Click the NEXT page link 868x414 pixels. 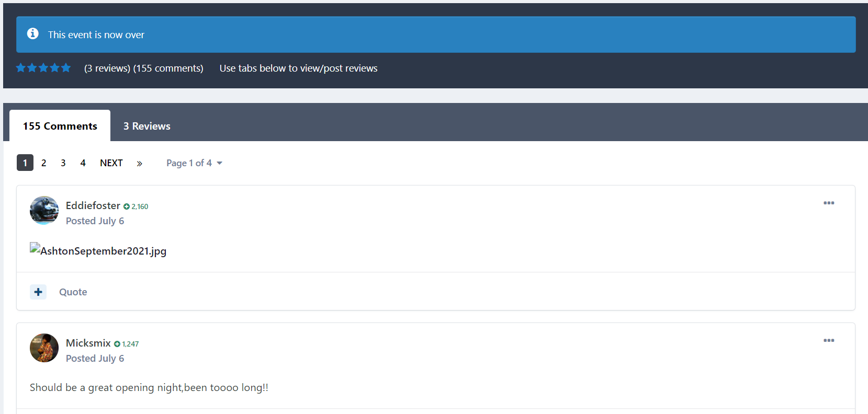click(x=111, y=163)
